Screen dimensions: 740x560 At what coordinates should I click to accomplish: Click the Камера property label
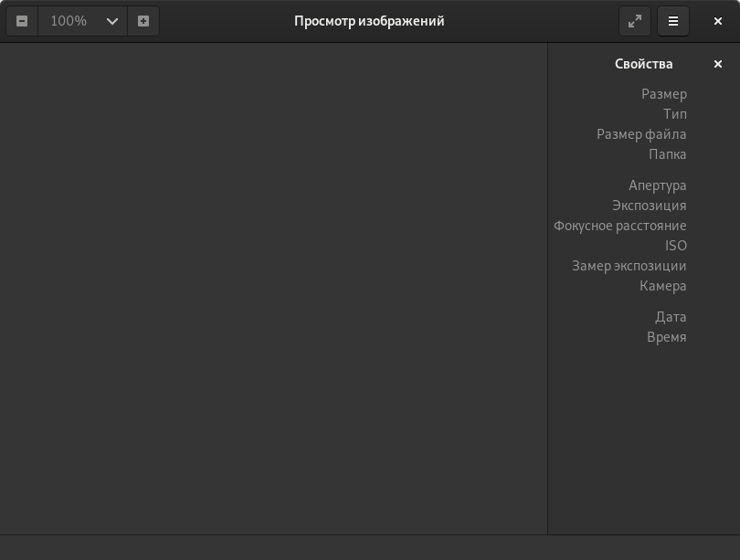tap(662, 286)
